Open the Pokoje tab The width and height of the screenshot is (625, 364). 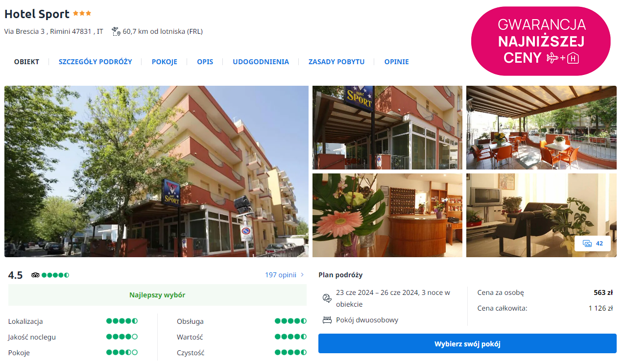point(165,62)
